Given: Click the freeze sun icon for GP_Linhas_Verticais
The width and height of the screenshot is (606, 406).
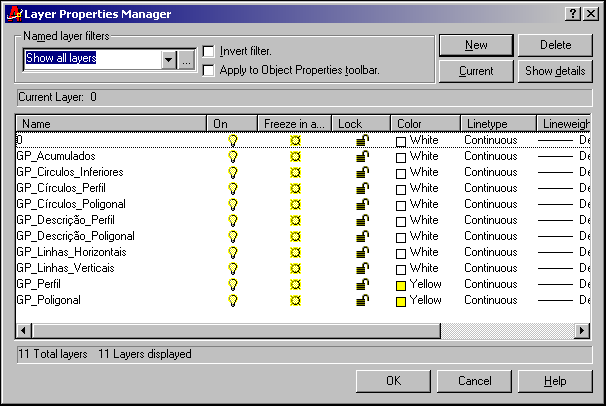Looking at the screenshot, I should pyautogui.click(x=295, y=269).
